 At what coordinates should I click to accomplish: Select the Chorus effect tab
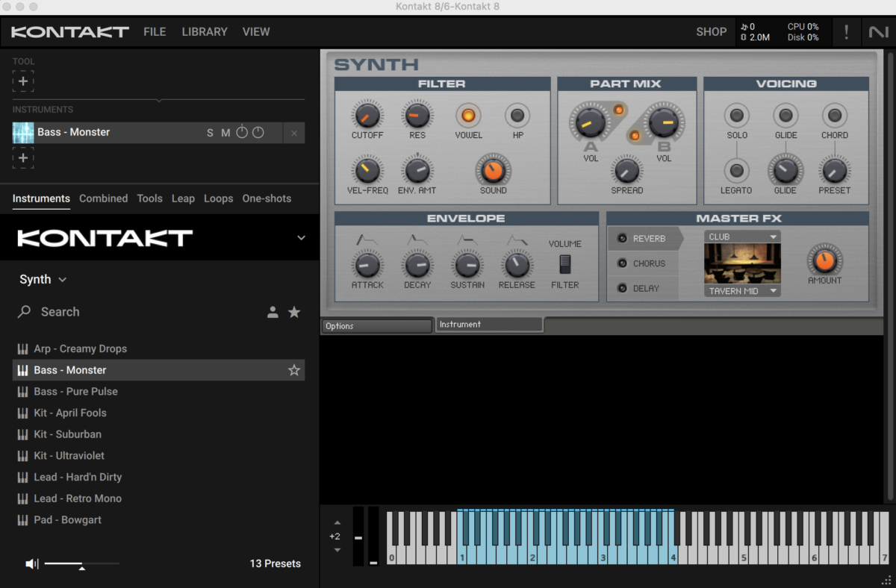(x=643, y=263)
